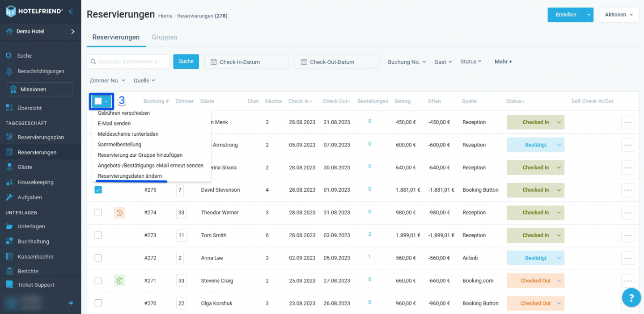Change status of David Stevenson reservation
Viewport: 644px width, 314px height.
click(x=535, y=190)
